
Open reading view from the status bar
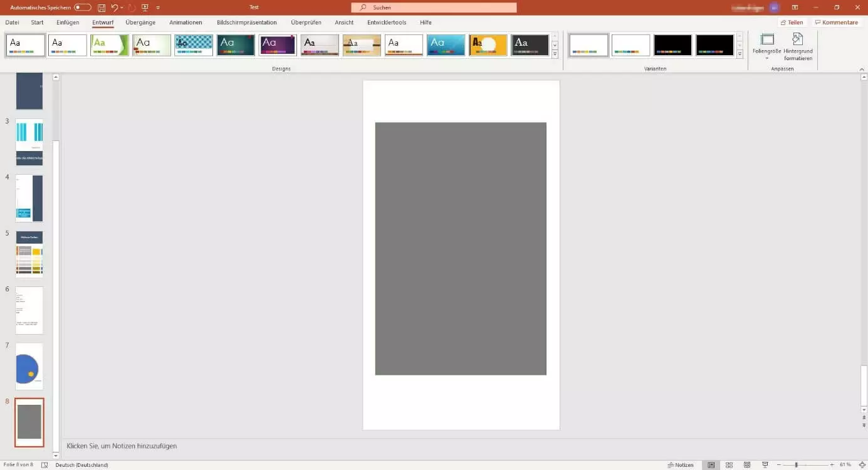(x=747, y=465)
